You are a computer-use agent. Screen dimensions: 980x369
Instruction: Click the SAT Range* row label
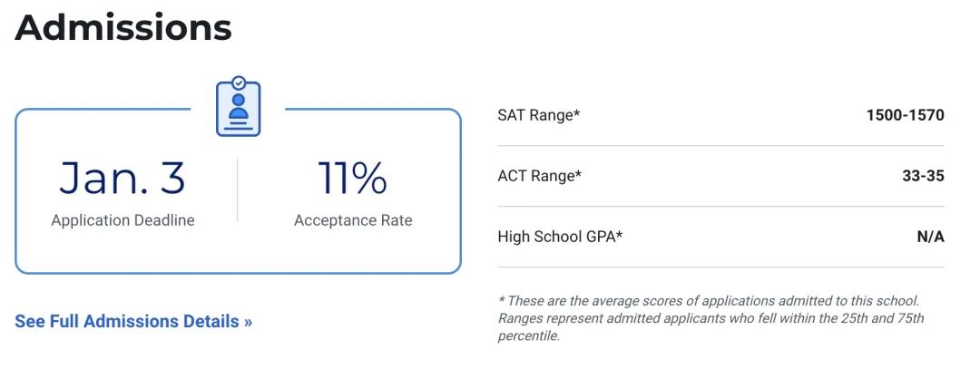point(539,115)
